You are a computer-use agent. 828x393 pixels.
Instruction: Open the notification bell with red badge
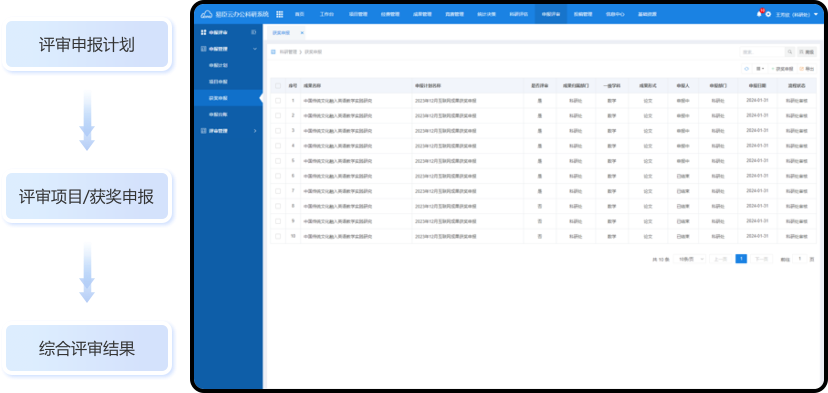point(759,14)
